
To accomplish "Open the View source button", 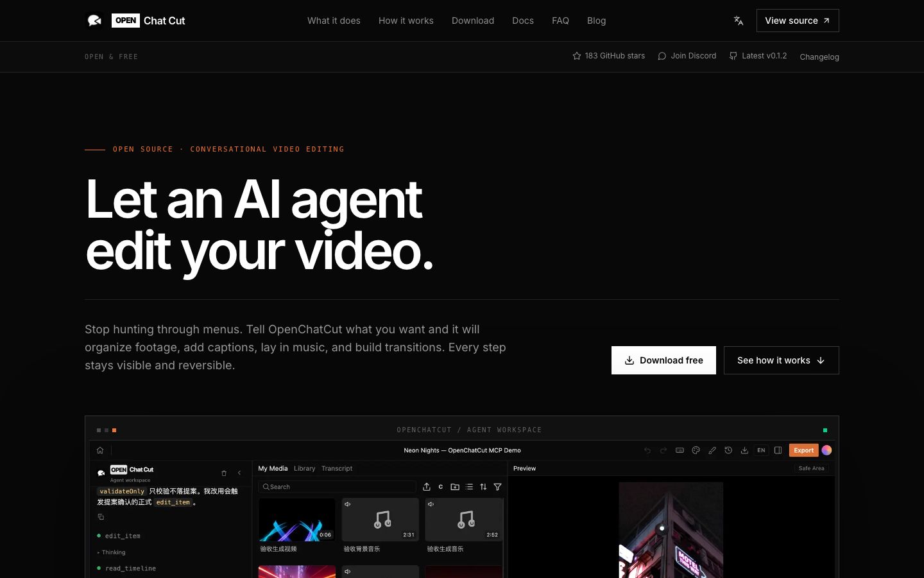I will click(798, 21).
